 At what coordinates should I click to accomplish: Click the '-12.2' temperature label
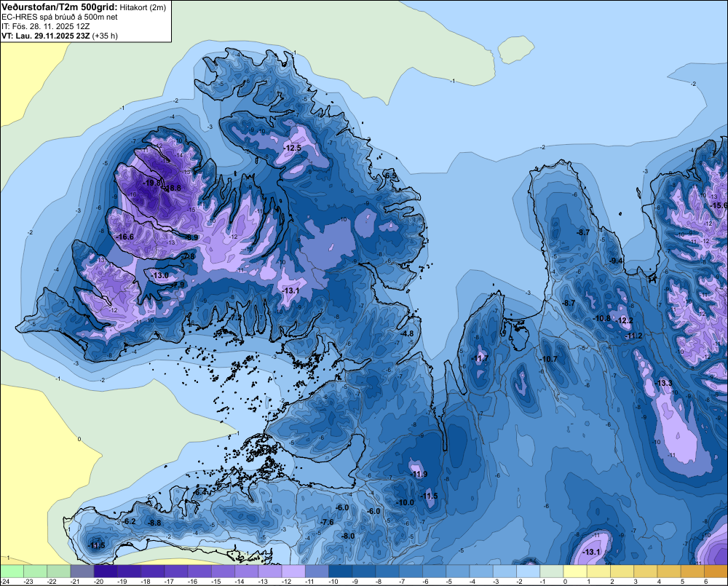(x=625, y=321)
